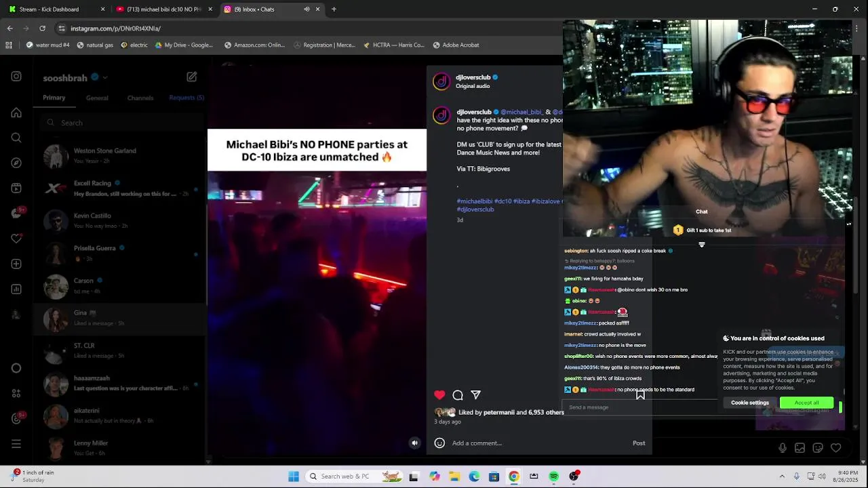Image resolution: width=868 pixels, height=488 pixels.
Task: Switch to Stream - Kick Dashboard browser tab
Action: pyautogui.click(x=56, y=9)
